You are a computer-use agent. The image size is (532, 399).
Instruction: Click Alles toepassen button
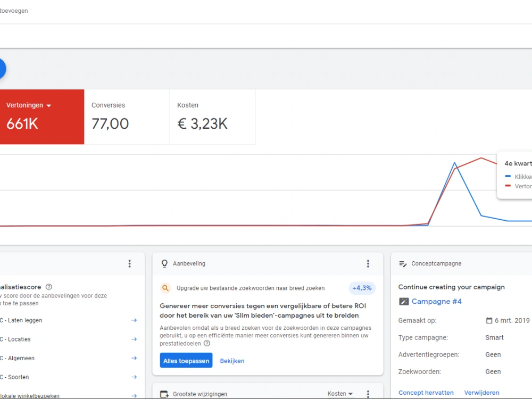[186, 361]
